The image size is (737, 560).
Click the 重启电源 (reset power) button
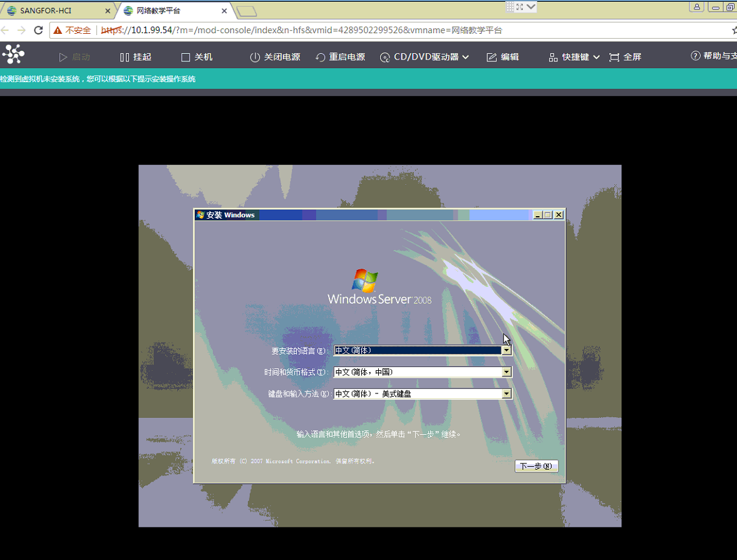[x=340, y=57]
